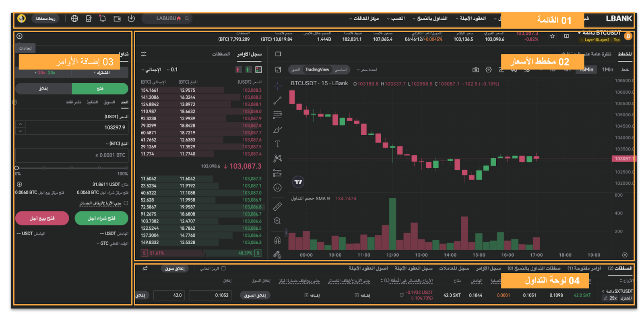Increase the price stepper up arrow
Screen dimensions: 644x313
pos(20,124)
